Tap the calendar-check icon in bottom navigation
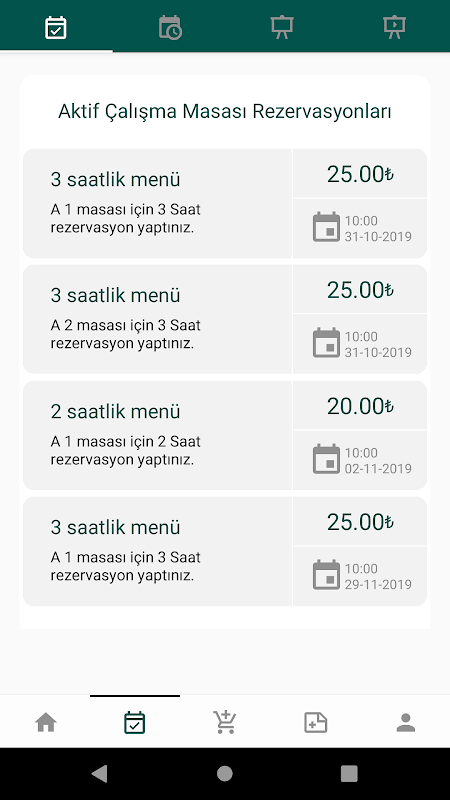 tap(135, 722)
